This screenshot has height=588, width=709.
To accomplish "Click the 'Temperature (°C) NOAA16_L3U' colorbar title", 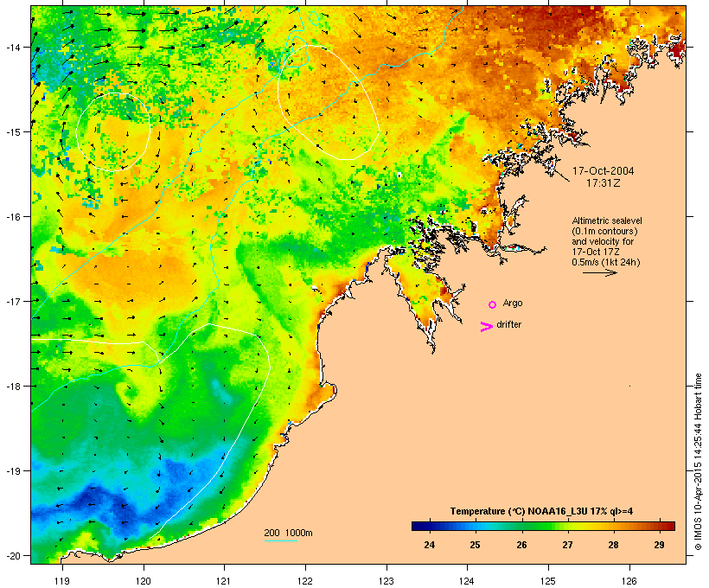I will coord(519,511).
